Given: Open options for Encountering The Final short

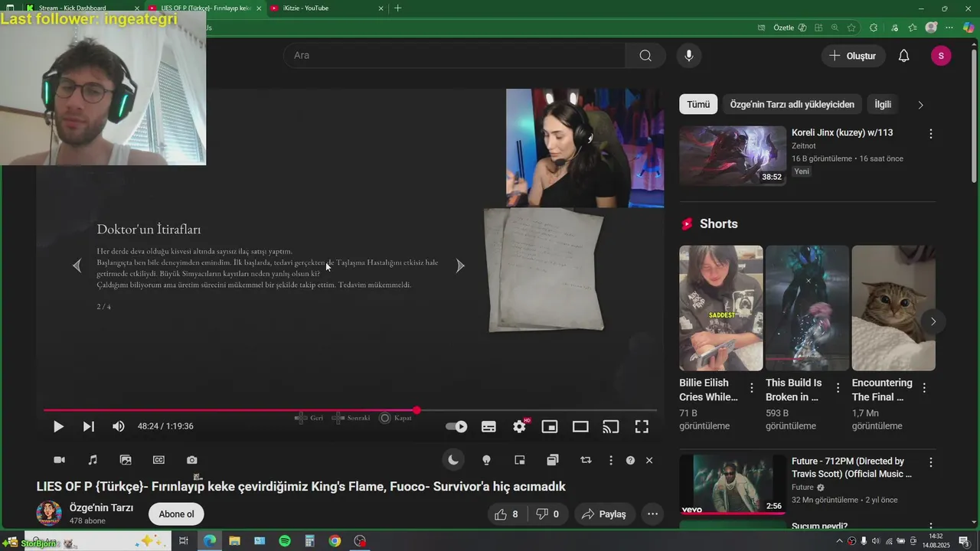Looking at the screenshot, I should click(x=924, y=388).
